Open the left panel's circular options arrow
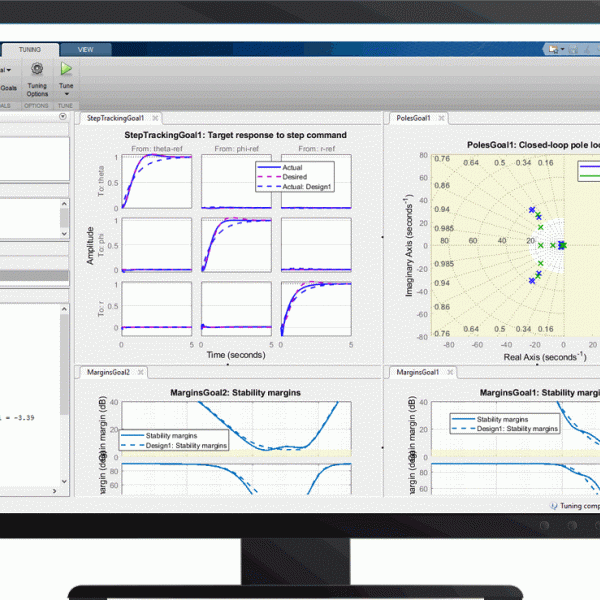 [x=63, y=118]
